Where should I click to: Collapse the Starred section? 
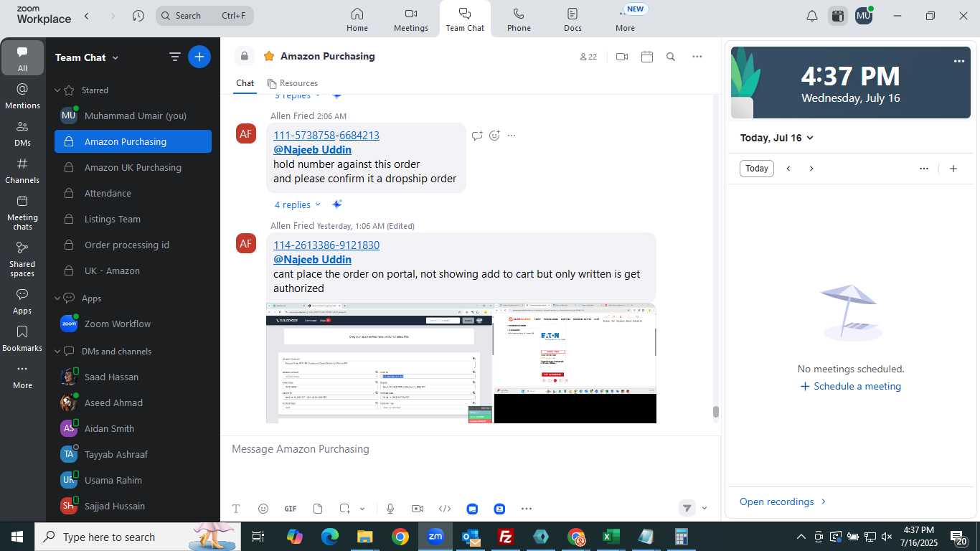tap(58, 90)
